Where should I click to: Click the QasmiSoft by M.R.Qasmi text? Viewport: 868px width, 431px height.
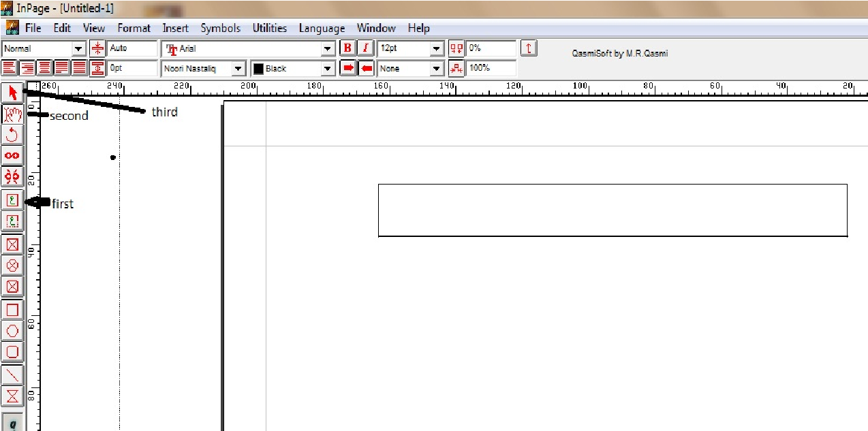(620, 52)
